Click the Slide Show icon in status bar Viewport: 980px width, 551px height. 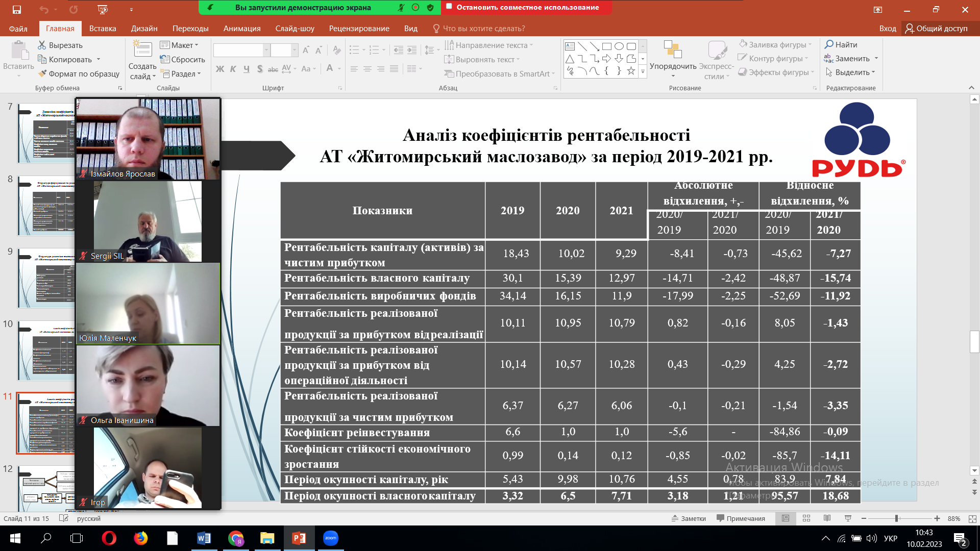click(x=848, y=518)
